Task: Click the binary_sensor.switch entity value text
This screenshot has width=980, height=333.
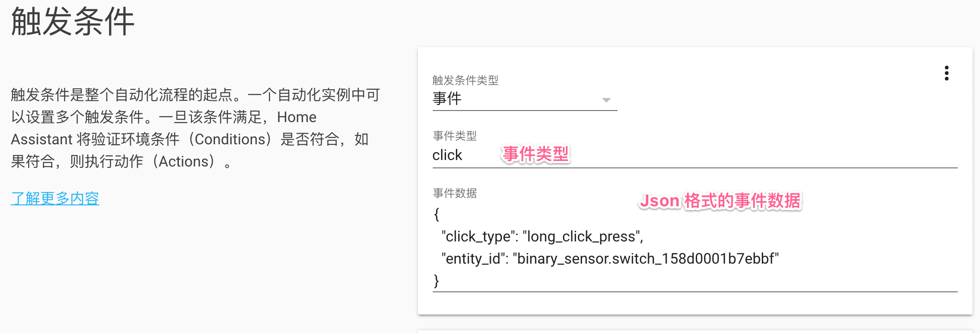Action: coord(645,259)
